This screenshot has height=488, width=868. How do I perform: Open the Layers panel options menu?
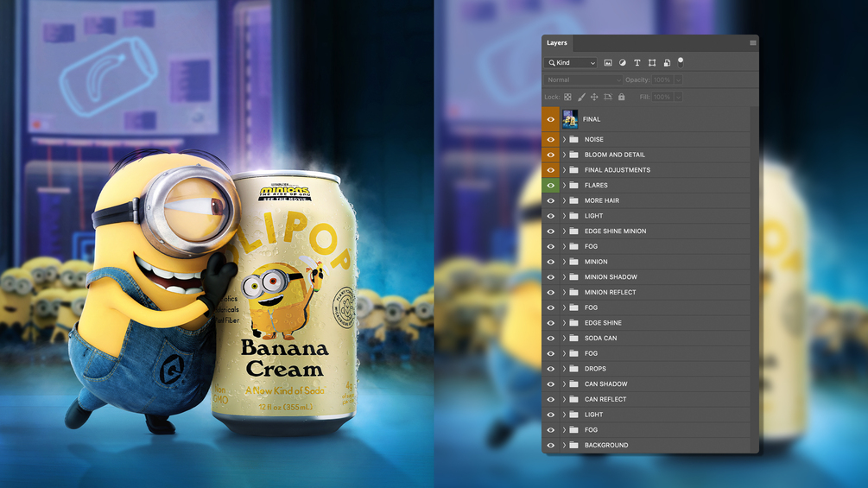753,42
